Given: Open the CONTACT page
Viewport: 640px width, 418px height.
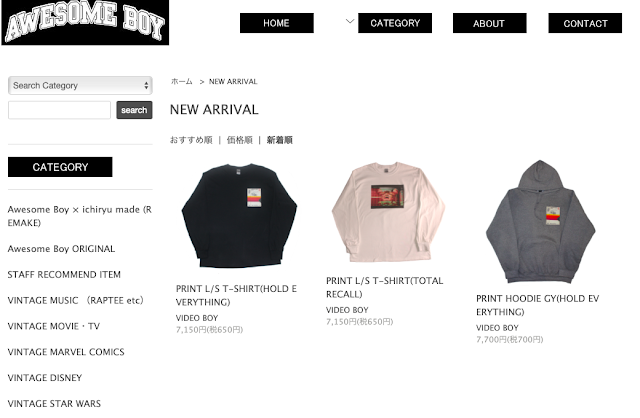Looking at the screenshot, I should [585, 23].
